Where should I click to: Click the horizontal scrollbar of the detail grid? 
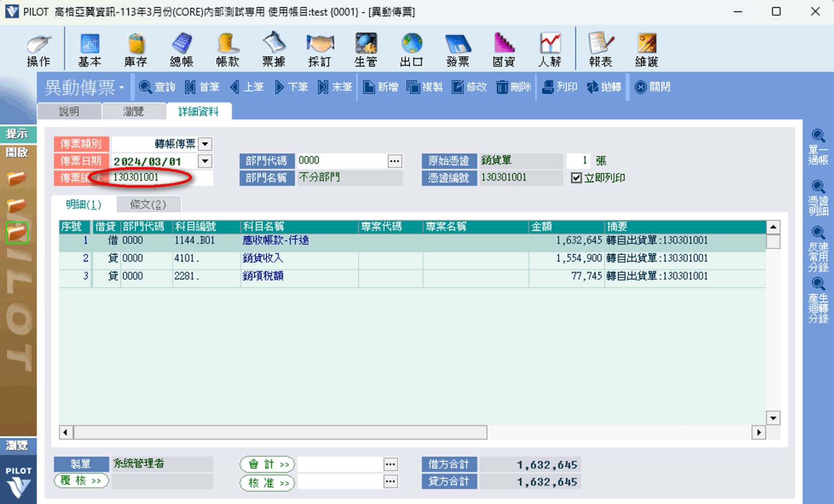(280, 433)
